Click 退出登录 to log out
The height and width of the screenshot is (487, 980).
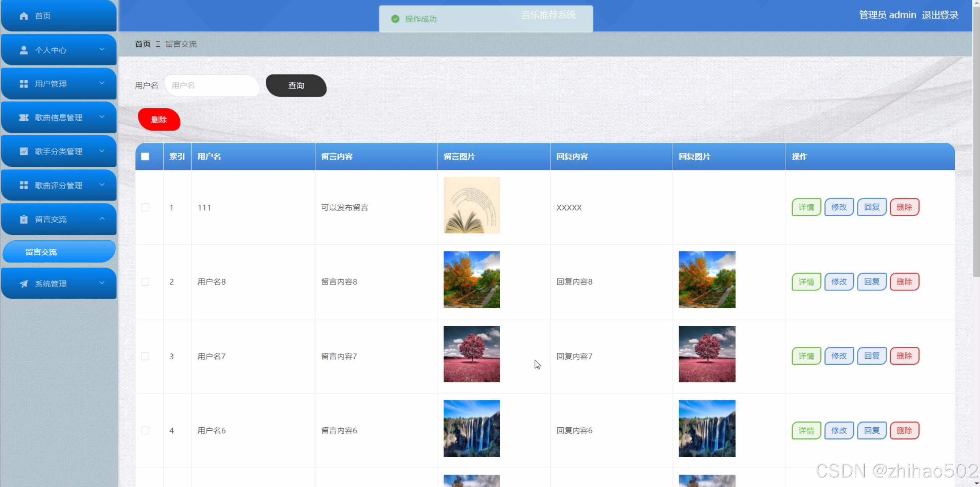[x=940, y=15]
